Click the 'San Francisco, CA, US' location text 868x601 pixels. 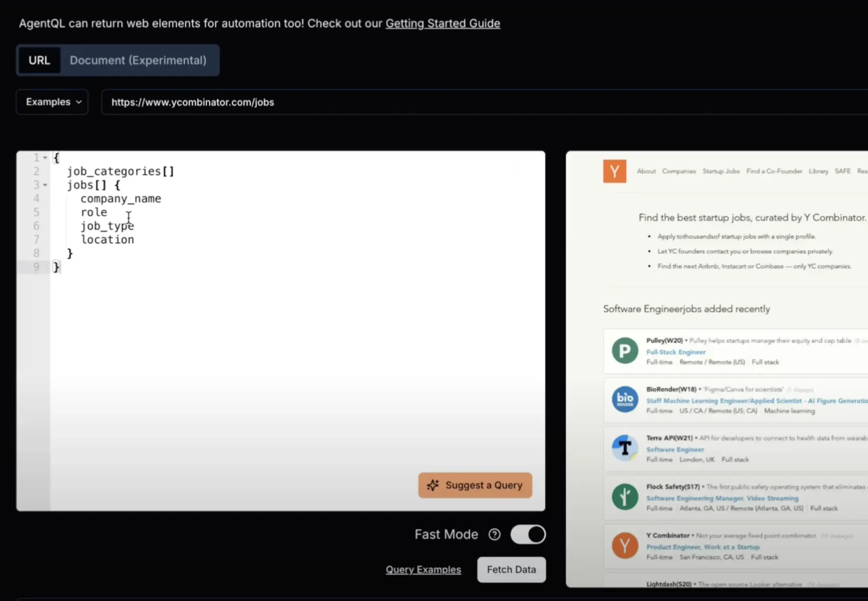point(712,557)
